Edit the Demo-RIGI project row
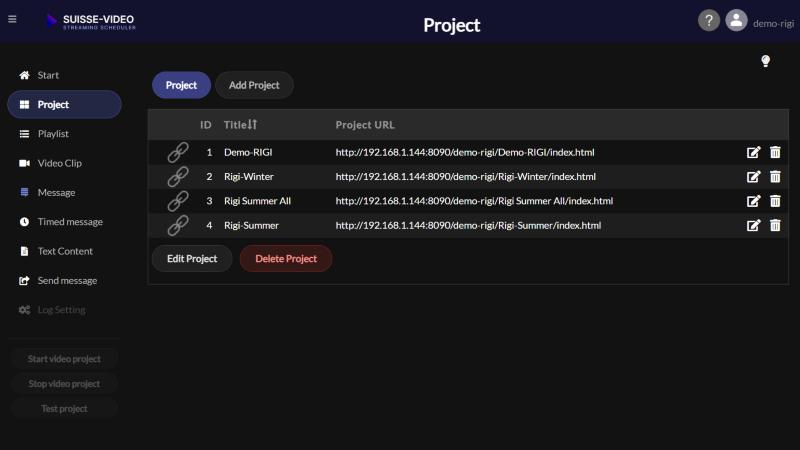The image size is (800, 450). coord(754,152)
